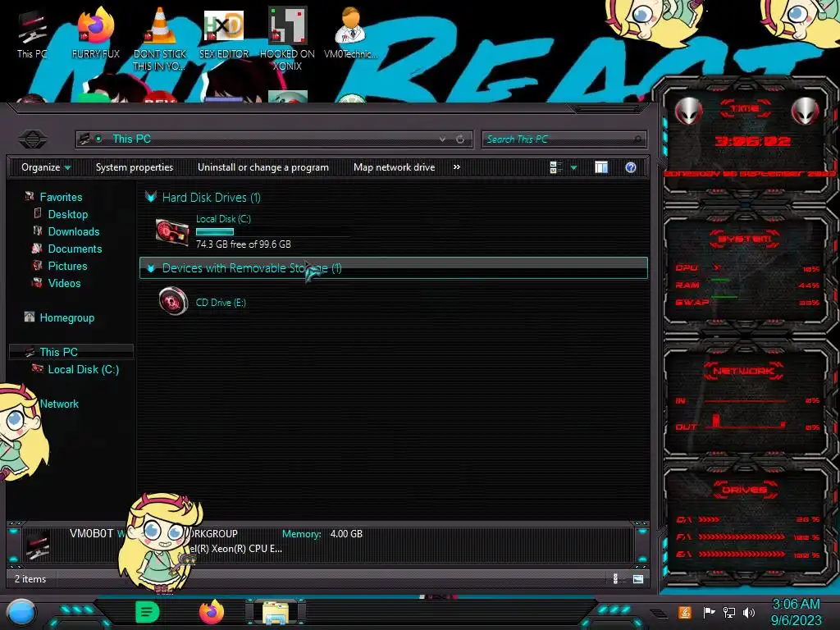The image size is (840, 630).
Task: Open the VM0Technic desktop icon
Action: [x=350, y=32]
